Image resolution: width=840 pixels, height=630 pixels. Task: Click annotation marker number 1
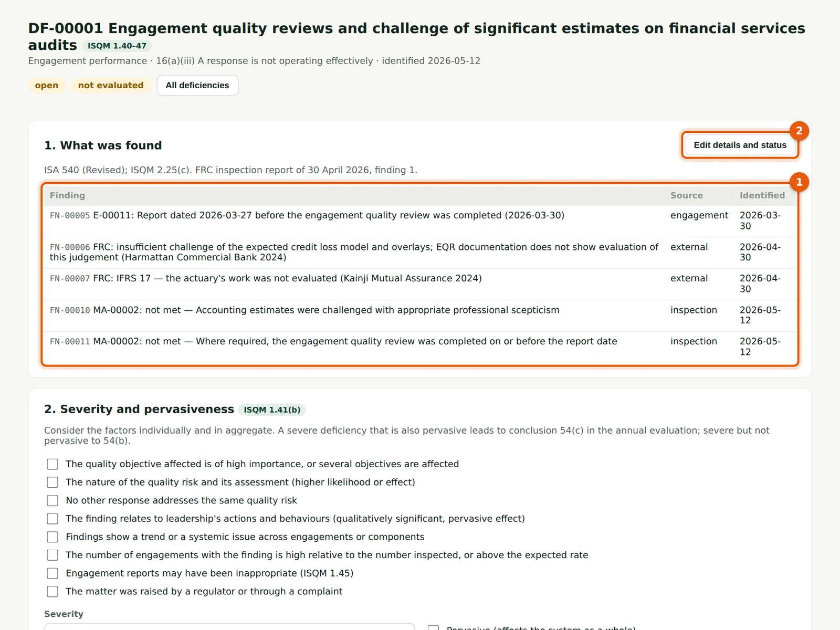point(799,182)
